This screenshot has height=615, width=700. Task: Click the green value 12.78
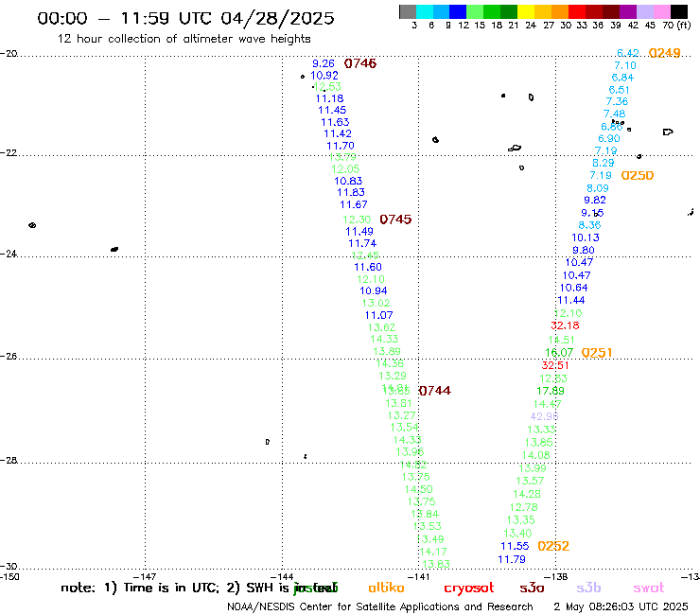524,507
